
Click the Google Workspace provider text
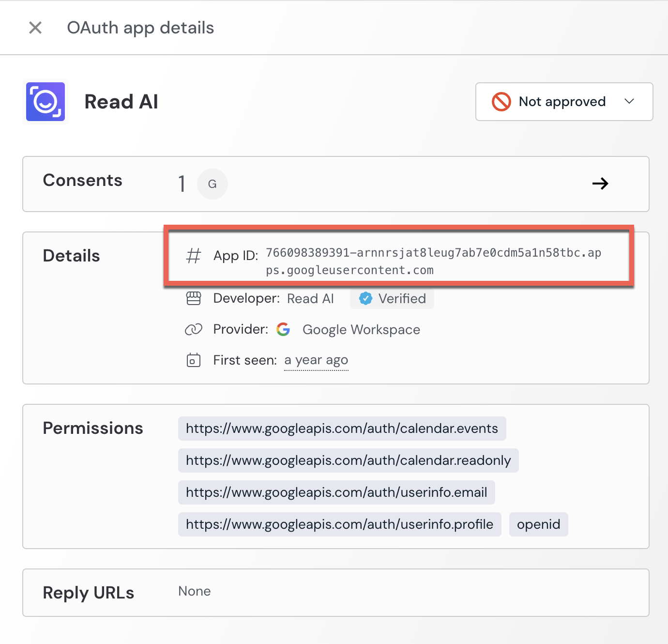pyautogui.click(x=361, y=330)
